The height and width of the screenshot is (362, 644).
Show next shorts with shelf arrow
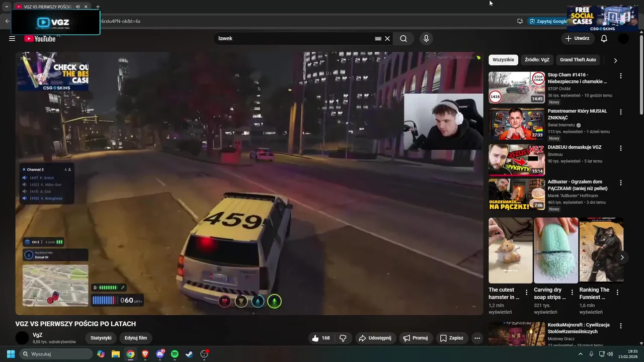click(622, 257)
